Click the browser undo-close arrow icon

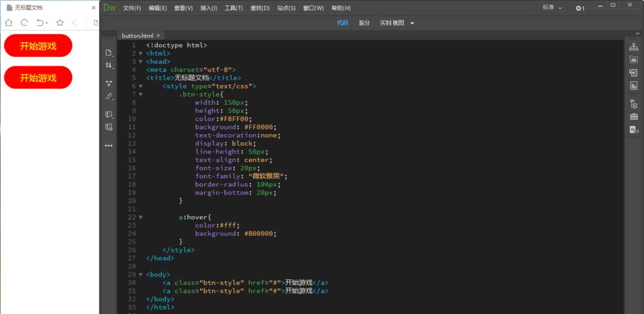point(40,23)
